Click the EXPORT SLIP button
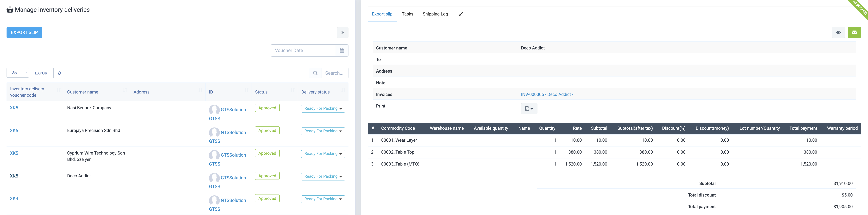The image size is (868, 215). coord(24,33)
